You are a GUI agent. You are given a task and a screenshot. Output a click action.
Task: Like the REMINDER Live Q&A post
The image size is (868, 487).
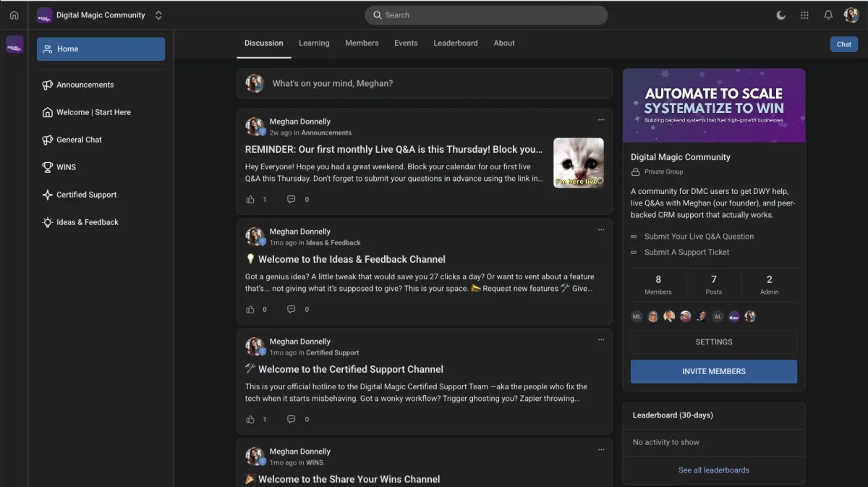tap(250, 199)
